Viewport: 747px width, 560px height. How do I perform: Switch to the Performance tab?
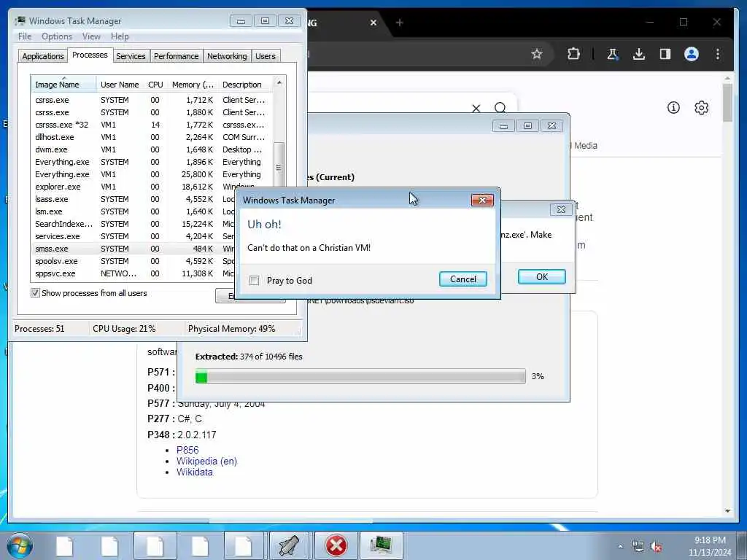177,56
